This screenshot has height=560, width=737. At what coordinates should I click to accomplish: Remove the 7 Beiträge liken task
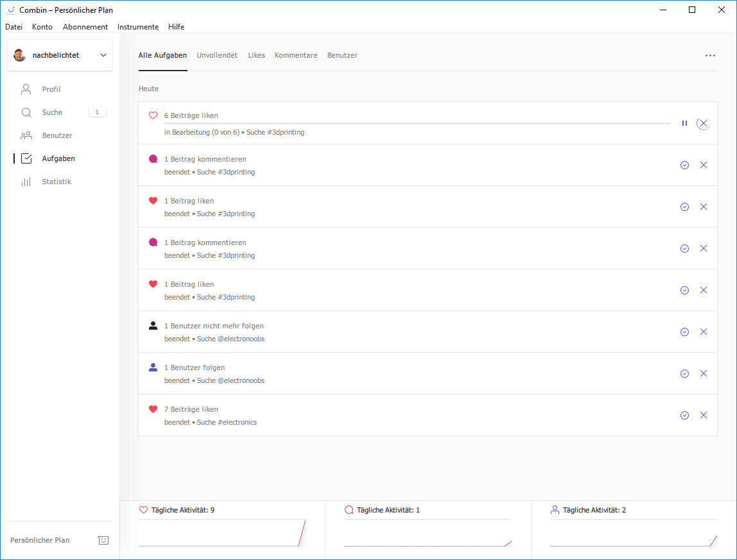pyautogui.click(x=704, y=415)
